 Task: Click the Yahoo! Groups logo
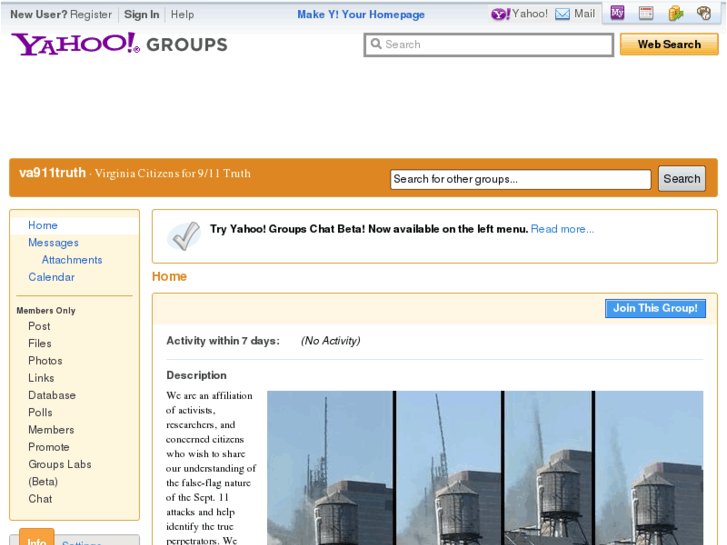pos(120,45)
